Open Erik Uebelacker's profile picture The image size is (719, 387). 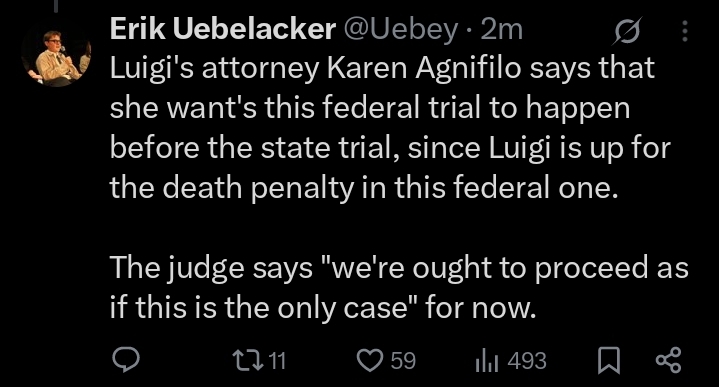click(56, 57)
